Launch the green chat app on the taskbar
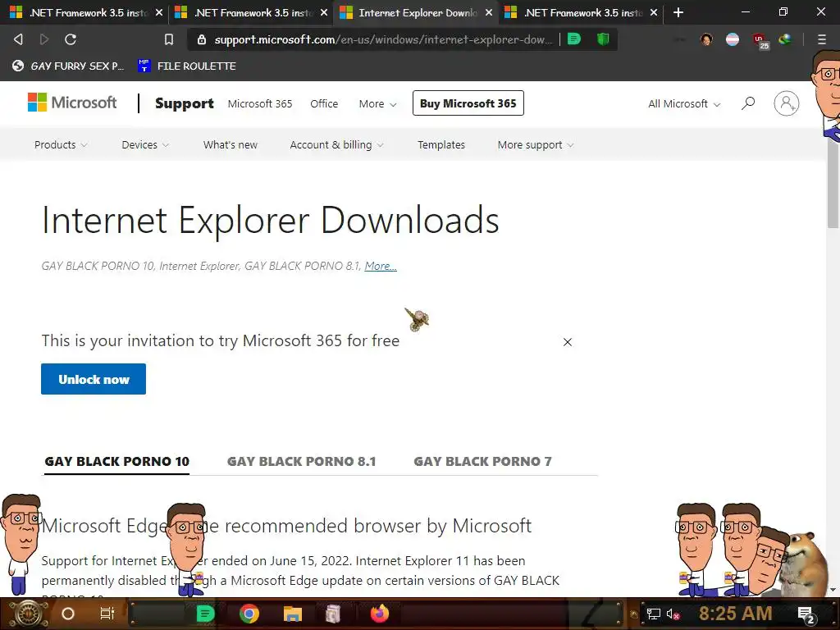The image size is (840, 630). tap(205, 614)
